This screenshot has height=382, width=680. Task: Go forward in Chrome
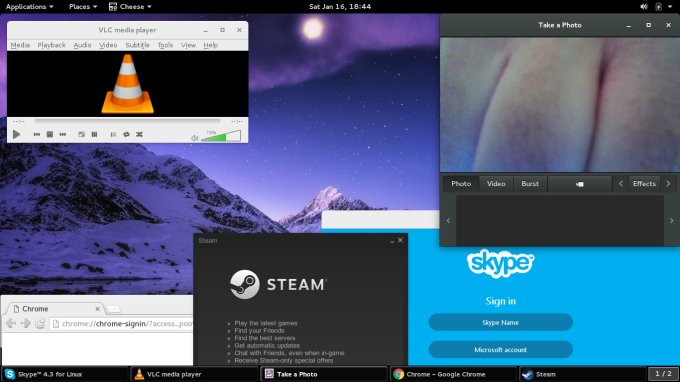pyautogui.click(x=26, y=323)
